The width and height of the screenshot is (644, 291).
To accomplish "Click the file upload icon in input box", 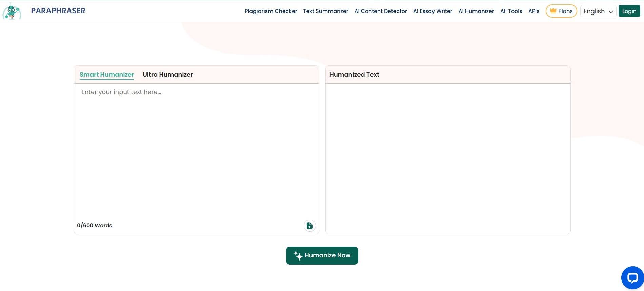I will (309, 226).
